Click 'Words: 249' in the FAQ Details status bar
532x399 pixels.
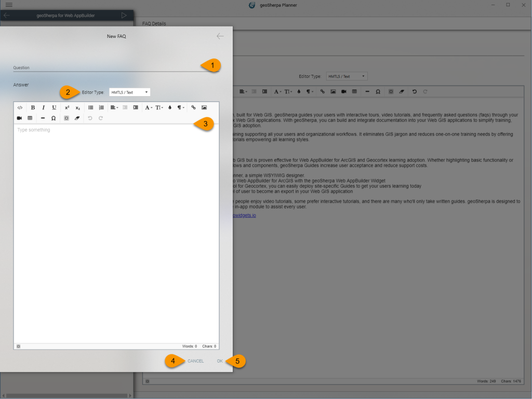pos(486,381)
